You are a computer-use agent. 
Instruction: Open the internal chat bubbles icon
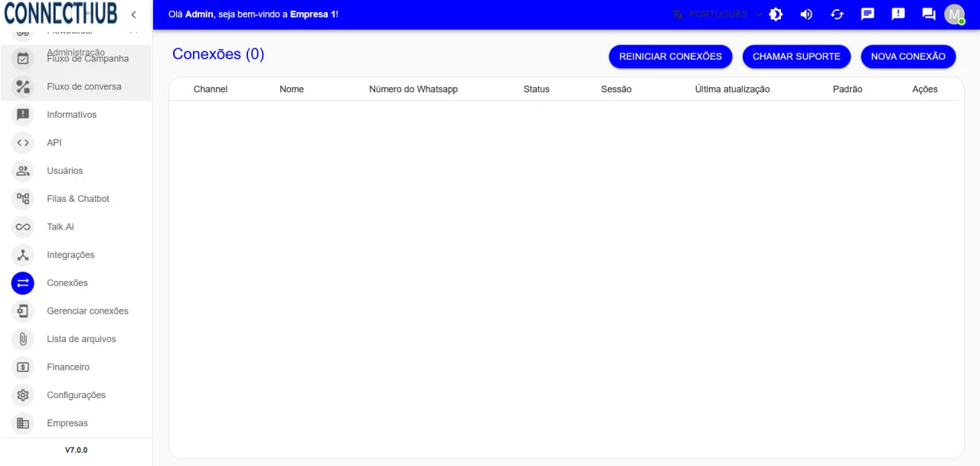929,15
